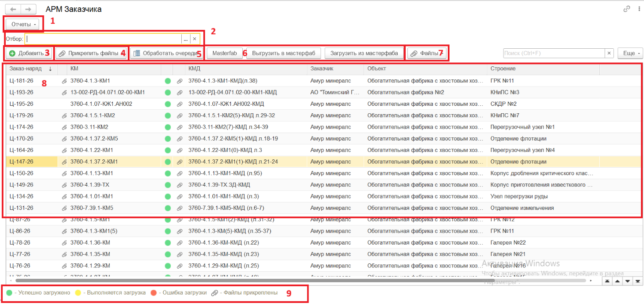Click into the Поиск (Ctrl+F) search box

coord(554,53)
